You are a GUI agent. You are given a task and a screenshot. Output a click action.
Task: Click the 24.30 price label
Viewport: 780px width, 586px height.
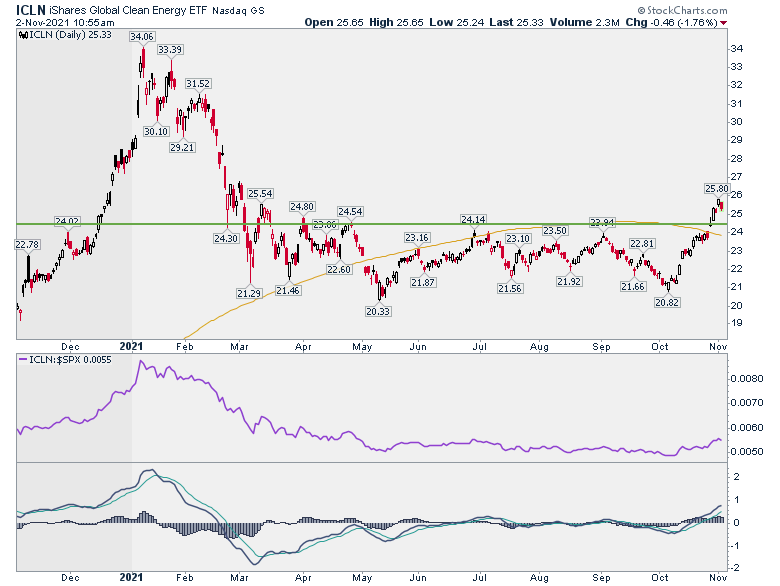click(x=226, y=238)
